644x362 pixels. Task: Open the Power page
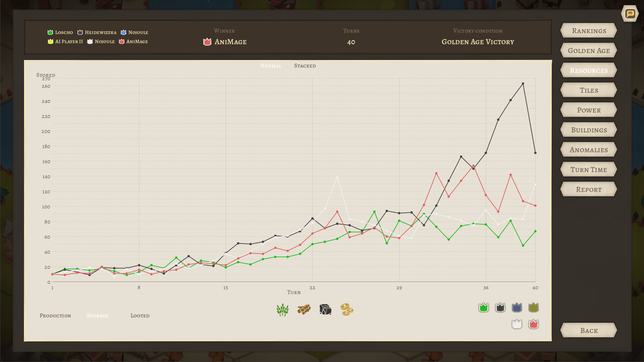click(589, 110)
